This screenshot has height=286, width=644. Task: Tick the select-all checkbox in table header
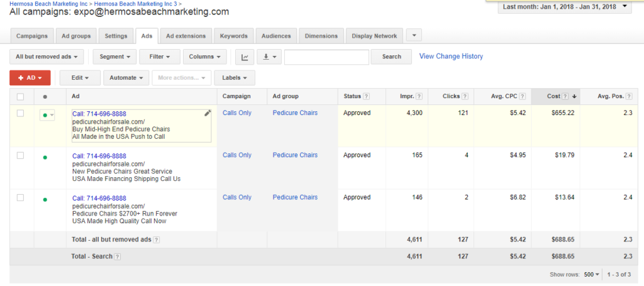(21, 96)
